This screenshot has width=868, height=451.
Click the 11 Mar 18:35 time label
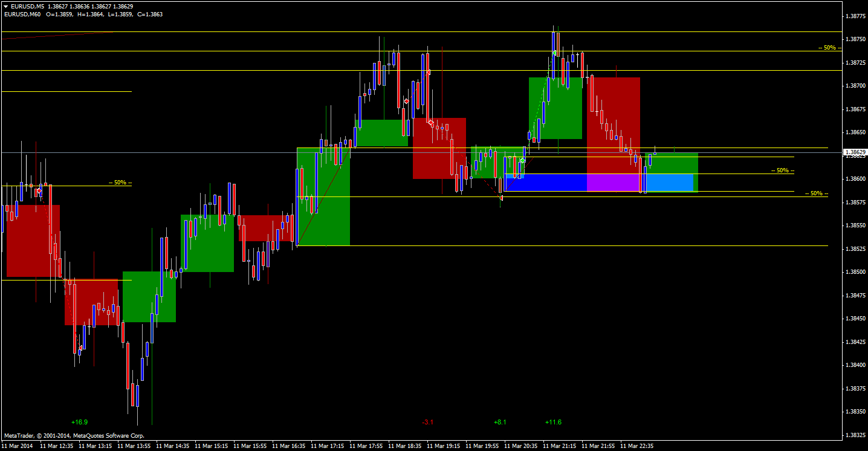[x=404, y=446]
